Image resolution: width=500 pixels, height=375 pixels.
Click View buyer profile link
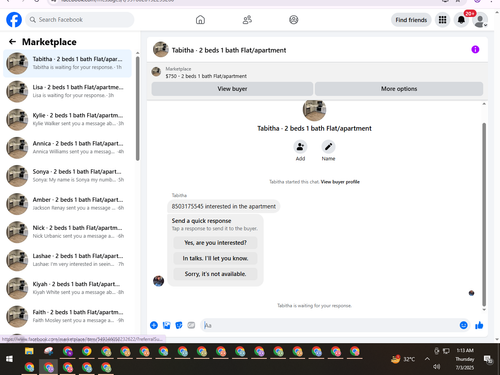(x=340, y=182)
